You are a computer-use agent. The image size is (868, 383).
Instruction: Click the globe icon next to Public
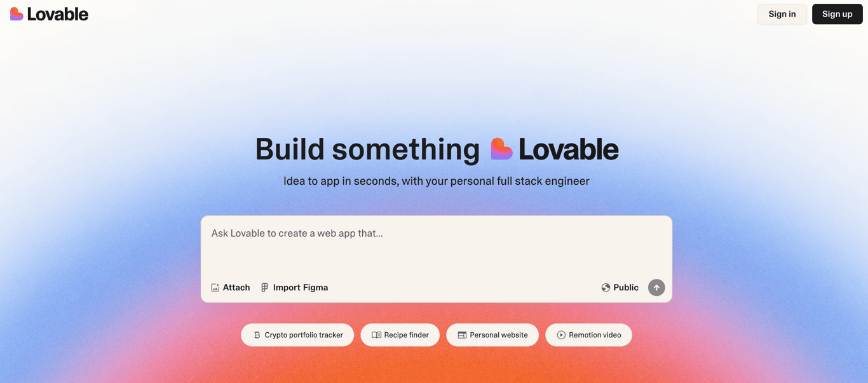(x=606, y=287)
